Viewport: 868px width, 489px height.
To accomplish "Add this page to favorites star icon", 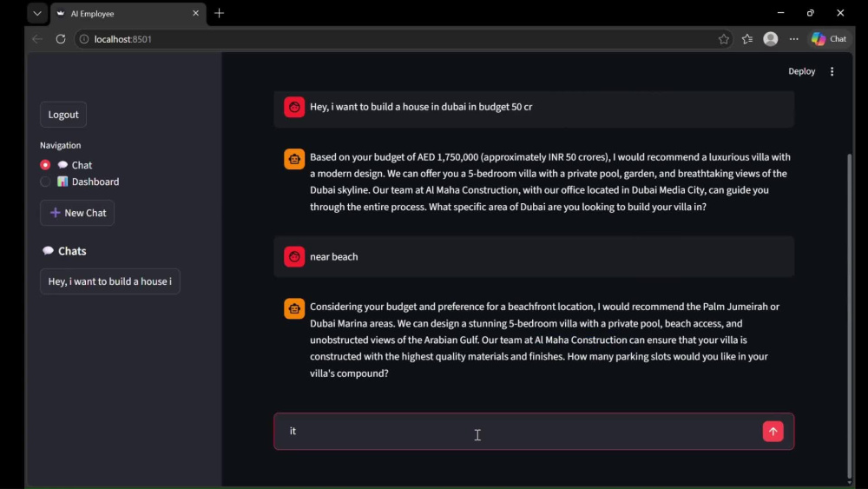I will click(x=724, y=39).
